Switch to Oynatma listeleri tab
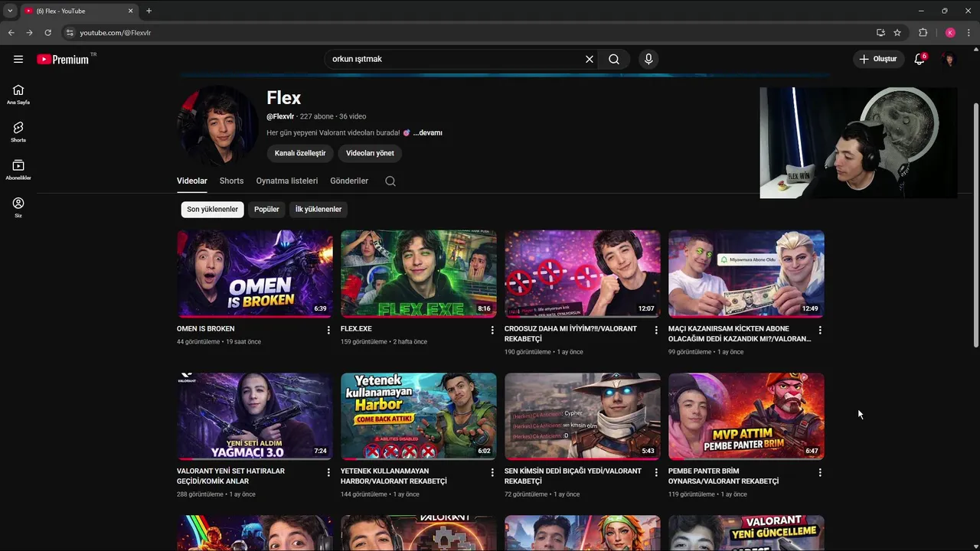The image size is (980, 551). (x=287, y=181)
